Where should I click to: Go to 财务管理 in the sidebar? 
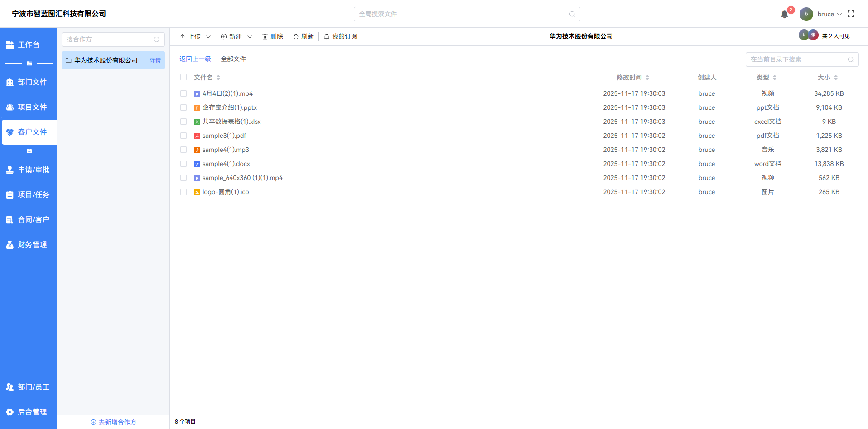click(29, 245)
